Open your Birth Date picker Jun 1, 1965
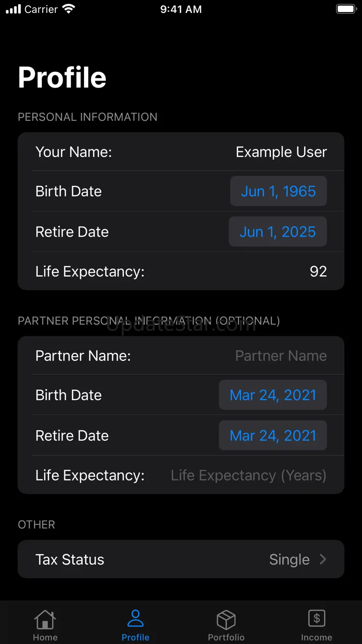Viewport: 362px width, 644px height. pyautogui.click(x=278, y=191)
